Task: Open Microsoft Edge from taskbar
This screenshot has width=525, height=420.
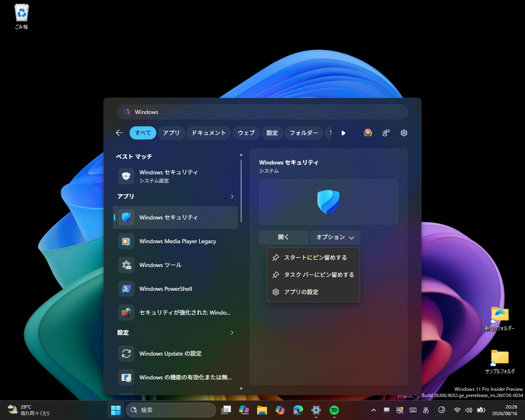Action: [x=298, y=410]
